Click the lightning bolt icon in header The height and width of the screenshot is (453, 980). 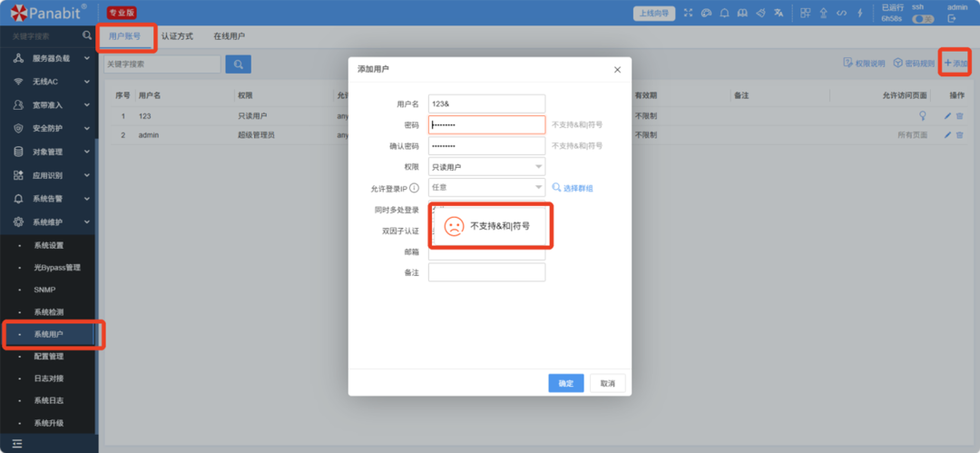[x=860, y=13]
